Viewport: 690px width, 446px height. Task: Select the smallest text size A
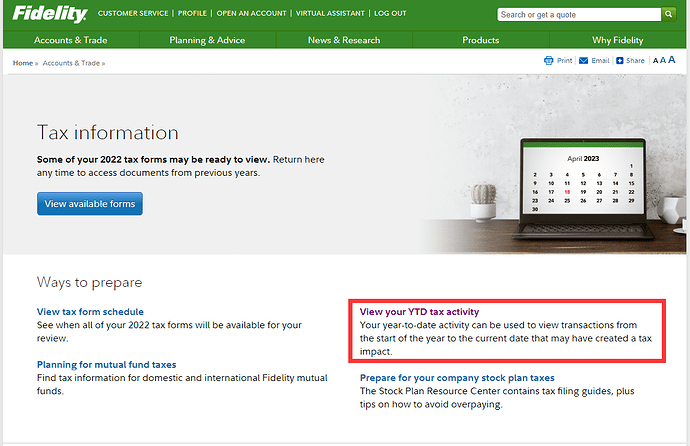(655, 61)
